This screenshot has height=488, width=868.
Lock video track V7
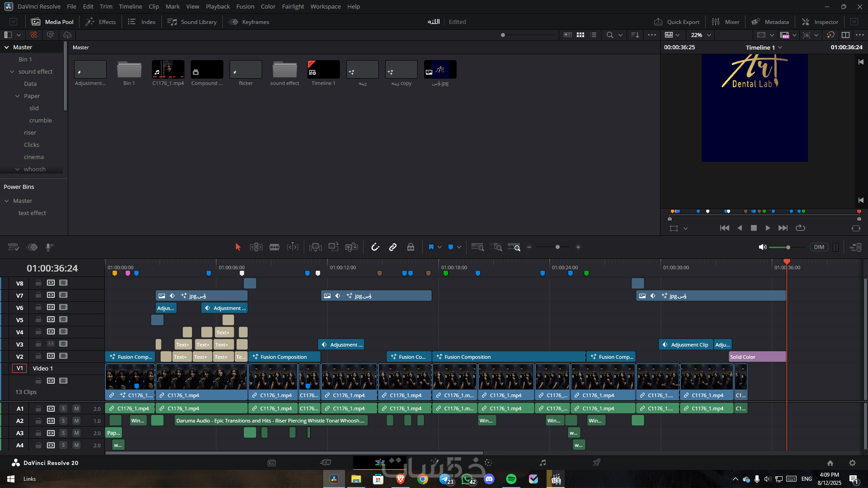point(38,295)
